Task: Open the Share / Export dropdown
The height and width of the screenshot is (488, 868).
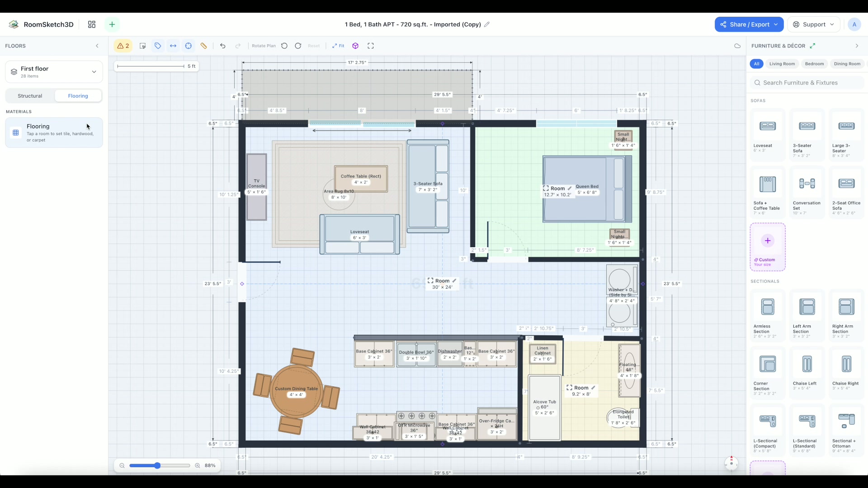Action: click(x=749, y=24)
